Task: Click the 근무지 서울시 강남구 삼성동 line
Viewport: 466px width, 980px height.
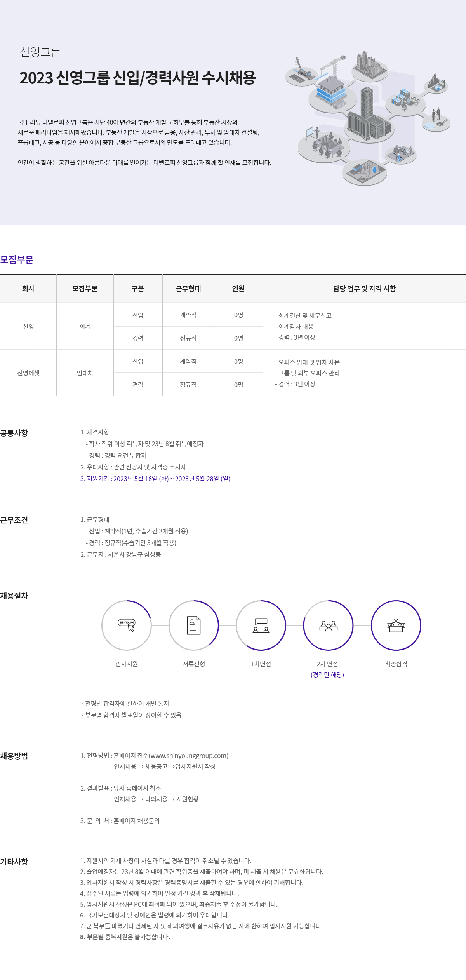Action: pos(121,554)
